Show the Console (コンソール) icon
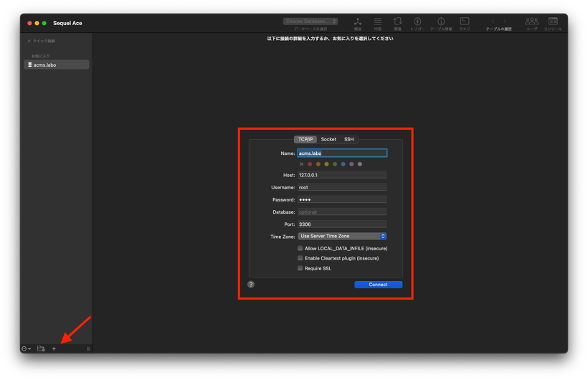The width and height of the screenshot is (588, 380). [553, 22]
